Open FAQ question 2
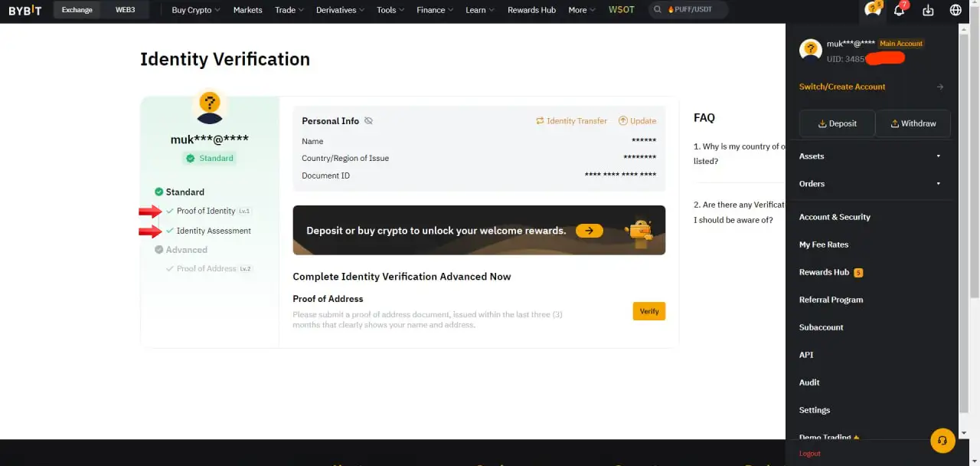 [740, 212]
